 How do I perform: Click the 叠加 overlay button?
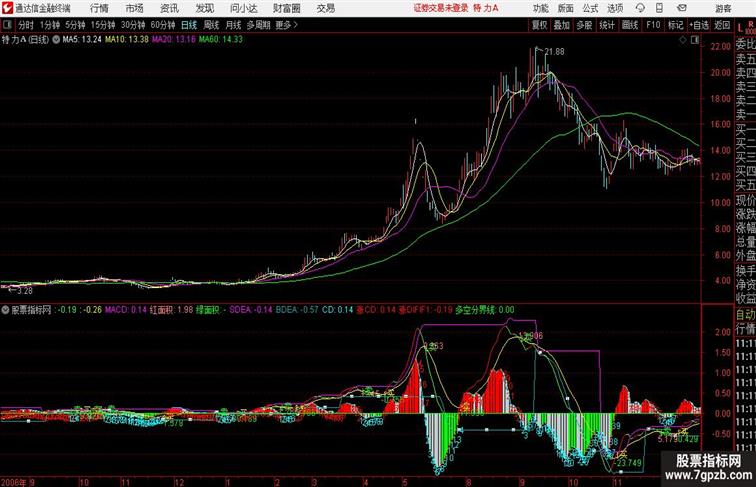click(562, 25)
